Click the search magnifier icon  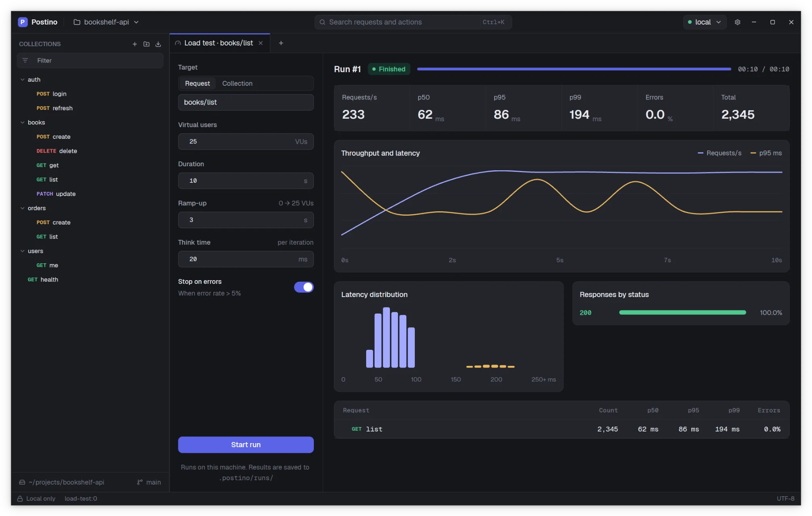coord(322,22)
